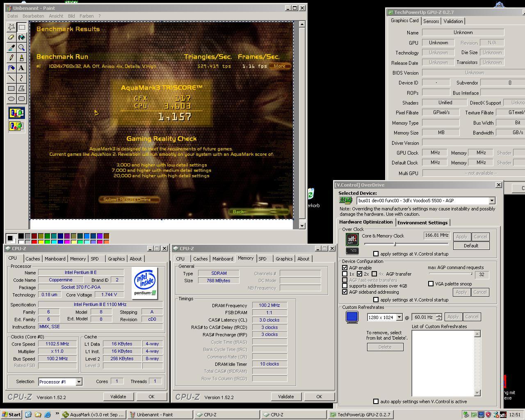Open AquaMark from the taskbar

(x=93, y=415)
